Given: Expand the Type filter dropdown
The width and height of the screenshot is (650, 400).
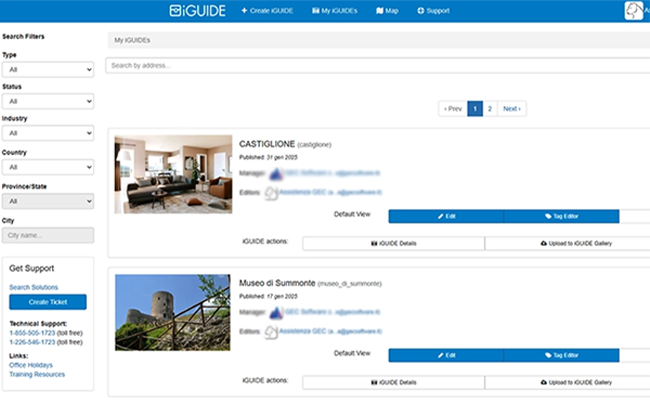Looking at the screenshot, I should pyautogui.click(x=48, y=70).
